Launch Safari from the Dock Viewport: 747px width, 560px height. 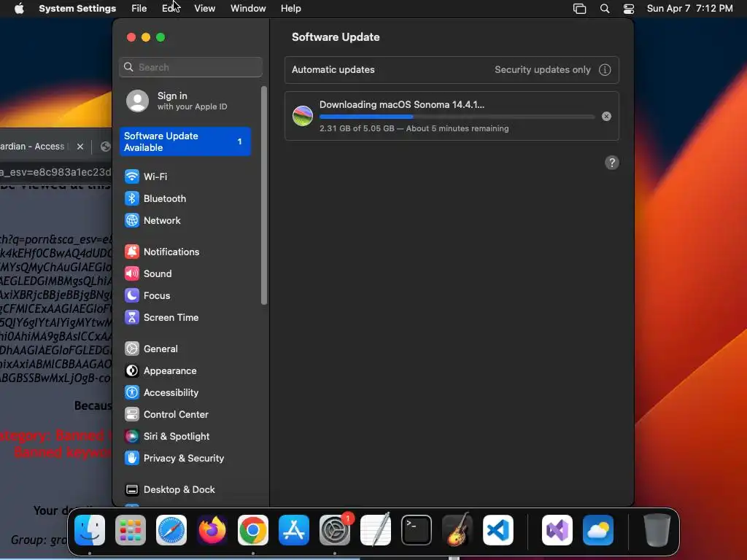pyautogui.click(x=171, y=530)
